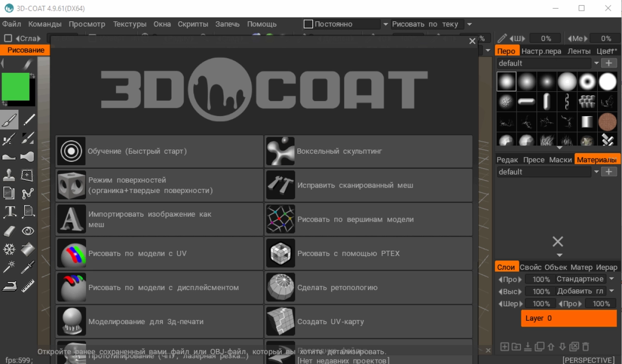This screenshot has width=622, height=364.
Task: Switch to the Иерар tab
Action: point(607,267)
